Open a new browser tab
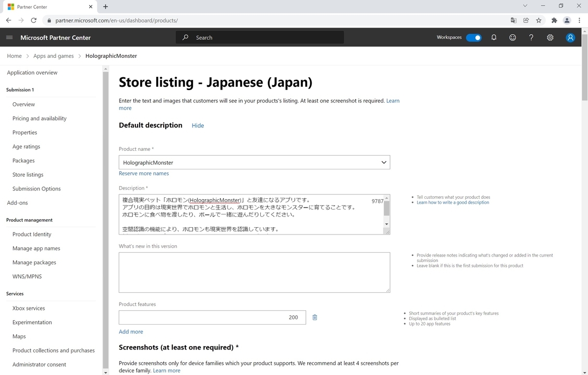Screen dimensions: 588x375 (x=105, y=7)
